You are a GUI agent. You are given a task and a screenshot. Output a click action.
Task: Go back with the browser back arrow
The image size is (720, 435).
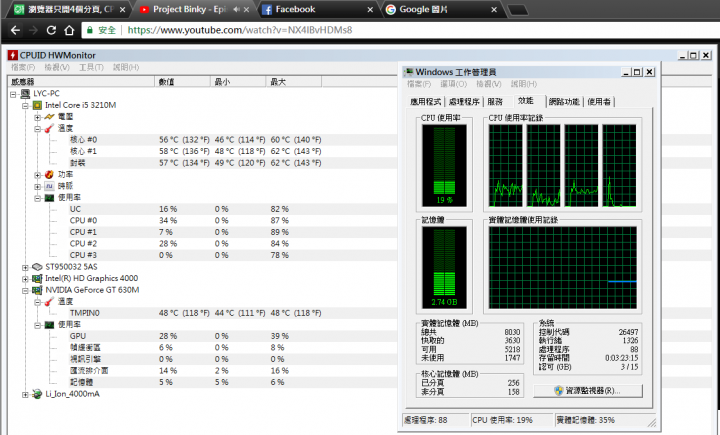point(15,30)
